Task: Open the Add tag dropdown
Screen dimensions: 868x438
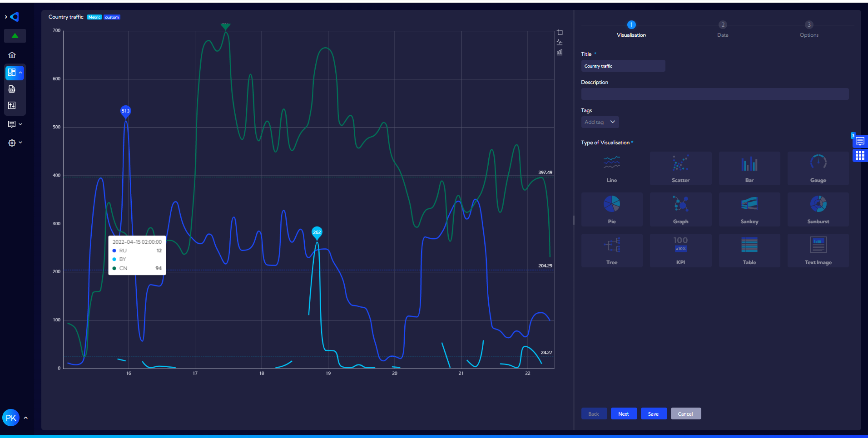Action: pos(600,122)
